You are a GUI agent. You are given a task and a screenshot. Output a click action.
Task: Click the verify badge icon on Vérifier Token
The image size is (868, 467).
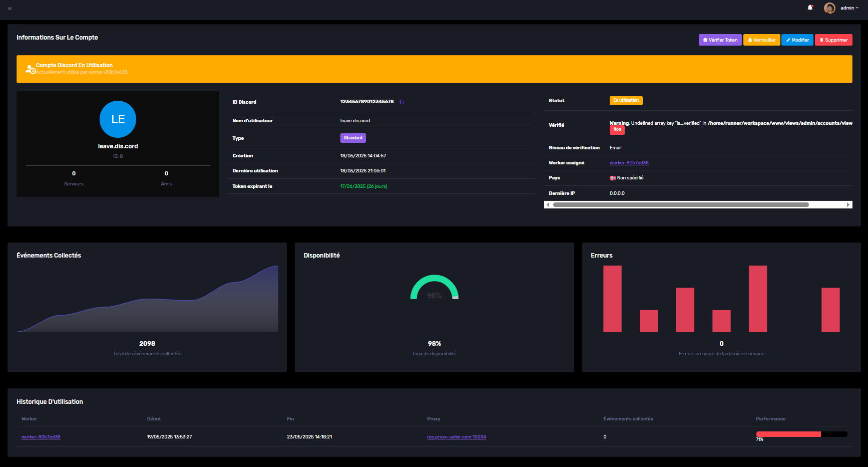(x=704, y=40)
